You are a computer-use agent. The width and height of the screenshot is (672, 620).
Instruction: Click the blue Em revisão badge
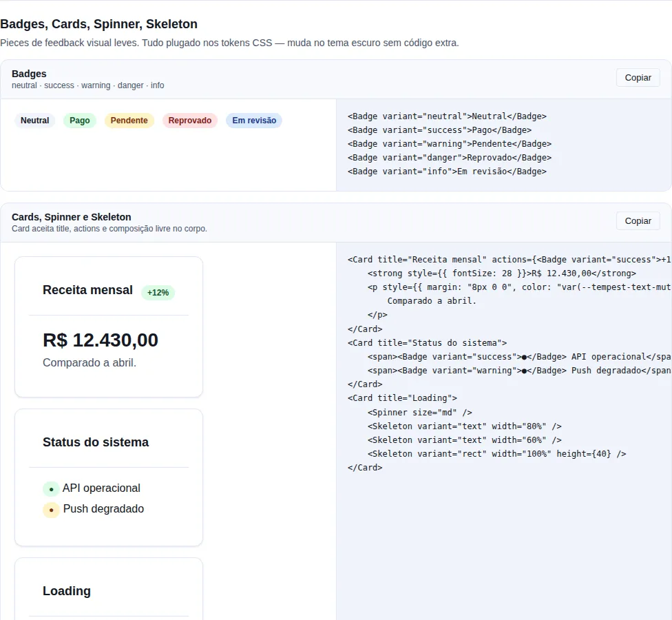254,121
